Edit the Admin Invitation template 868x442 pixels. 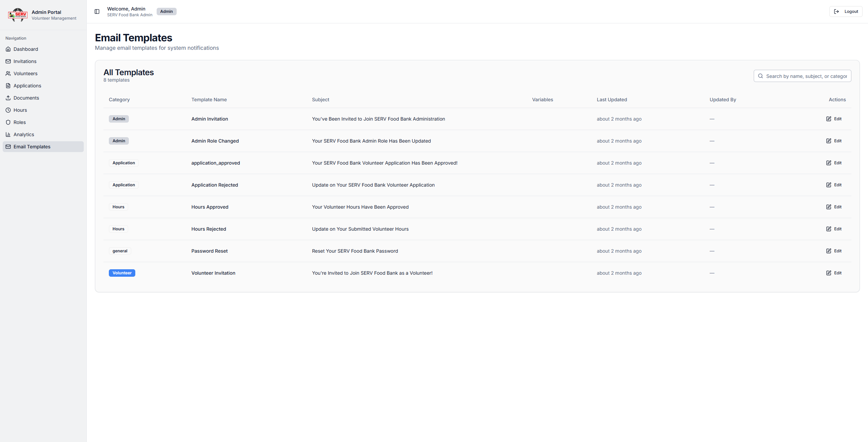[x=834, y=119]
